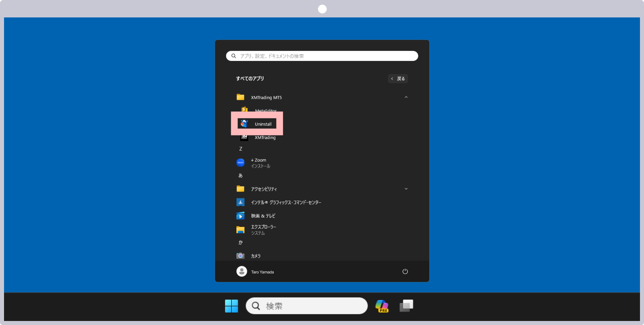The width and height of the screenshot is (644, 325).
Task: Click the XMTrading MT5 folder icon
Action: pos(240,97)
